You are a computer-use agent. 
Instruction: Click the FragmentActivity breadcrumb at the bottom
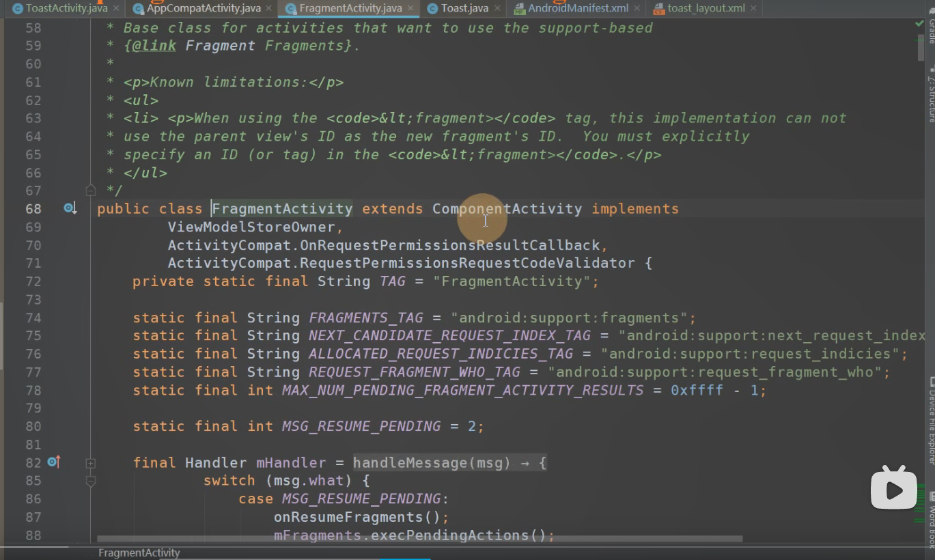139,552
